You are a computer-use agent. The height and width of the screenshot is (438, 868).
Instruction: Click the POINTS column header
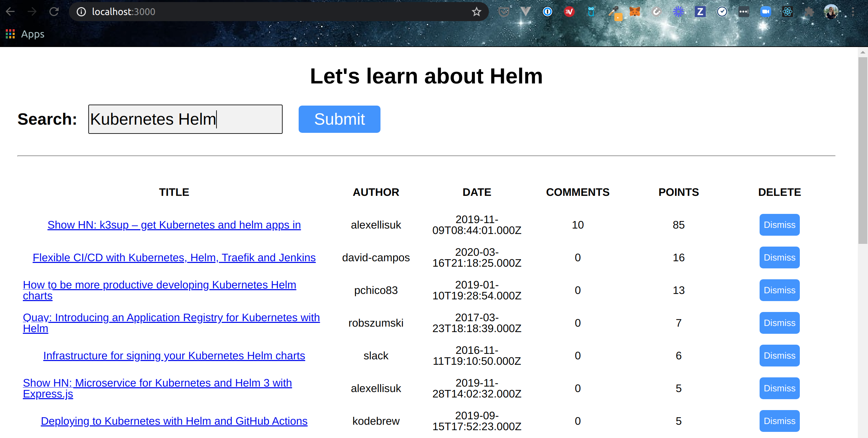tap(678, 192)
